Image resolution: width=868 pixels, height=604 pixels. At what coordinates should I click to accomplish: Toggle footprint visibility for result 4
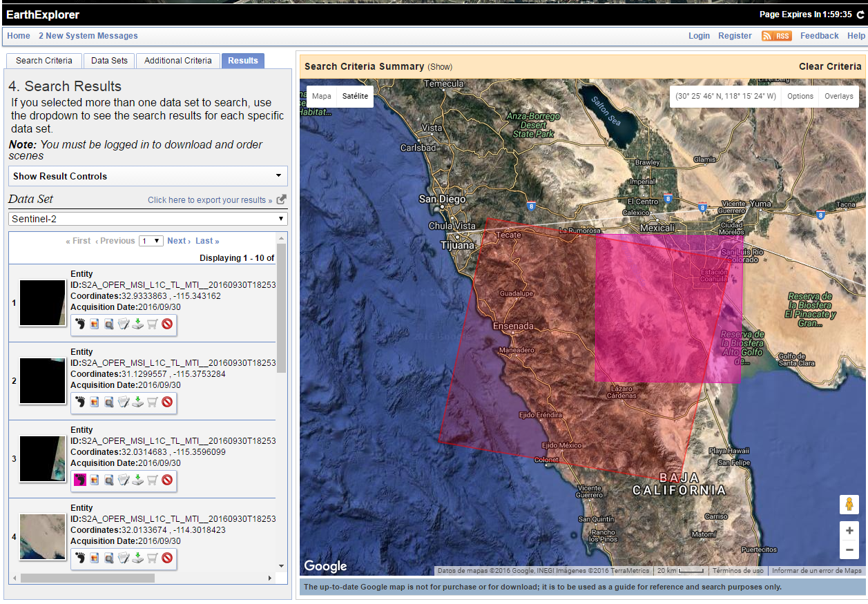point(80,558)
